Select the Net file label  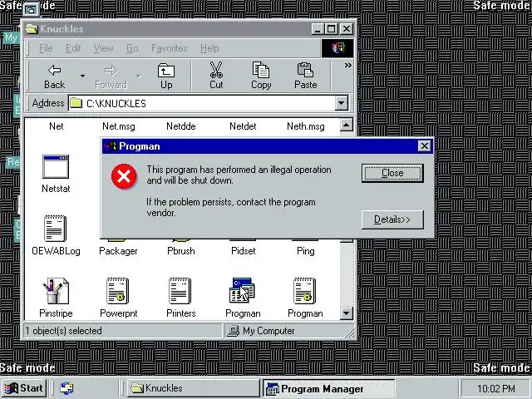(56, 126)
